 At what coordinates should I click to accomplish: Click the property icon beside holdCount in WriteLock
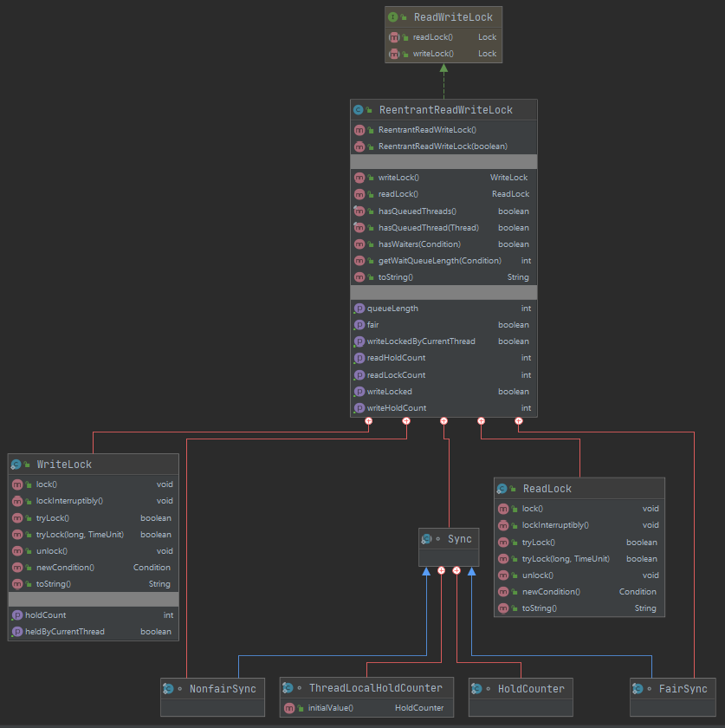tap(17, 615)
